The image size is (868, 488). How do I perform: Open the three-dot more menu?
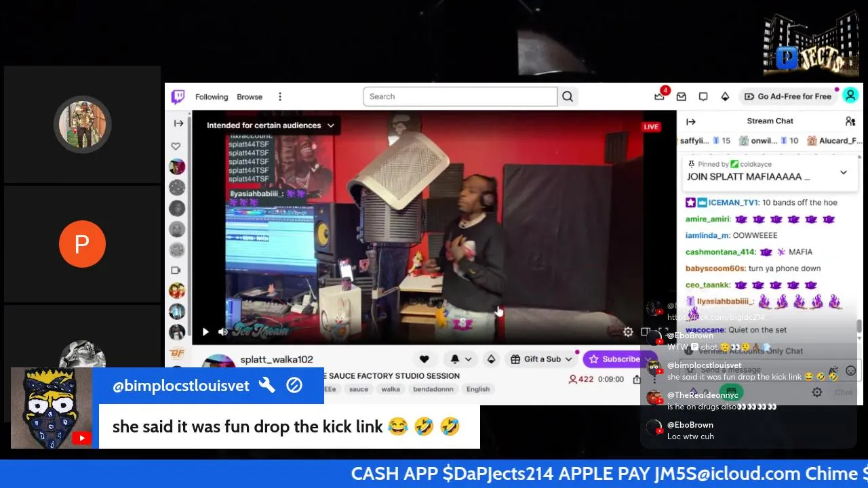280,97
